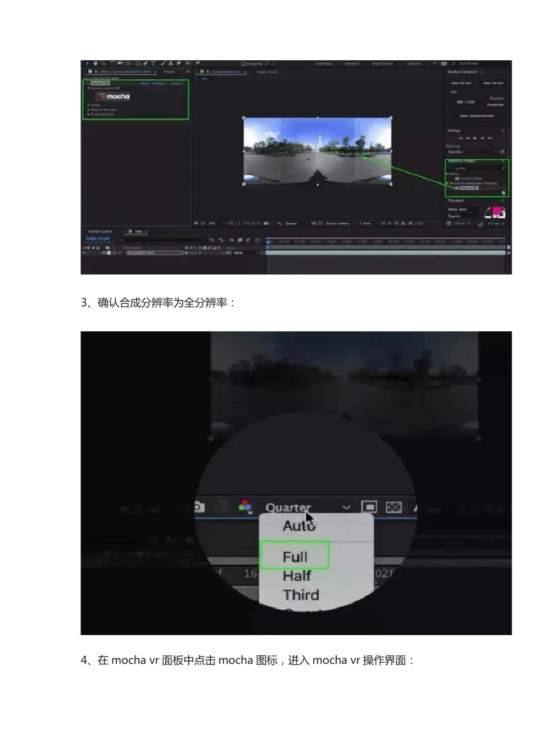Select the video layer in timeline

pos(154,253)
